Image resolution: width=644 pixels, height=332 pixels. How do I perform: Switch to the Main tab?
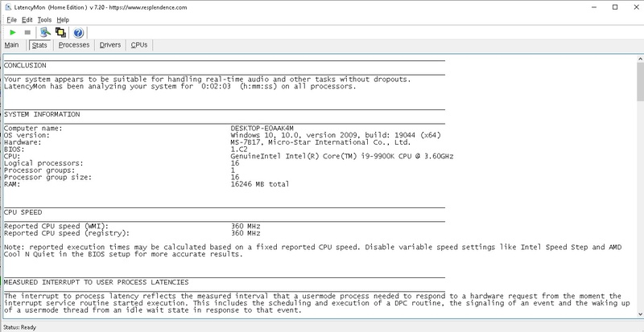click(x=11, y=45)
